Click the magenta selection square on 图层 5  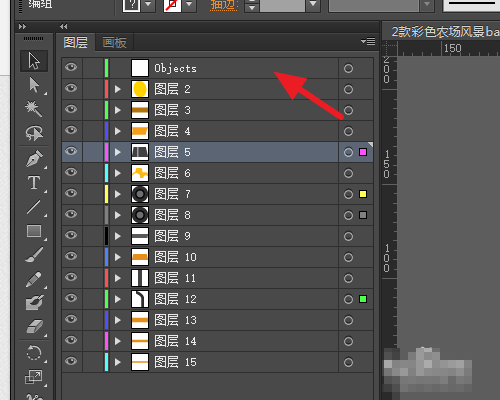pyautogui.click(x=363, y=152)
